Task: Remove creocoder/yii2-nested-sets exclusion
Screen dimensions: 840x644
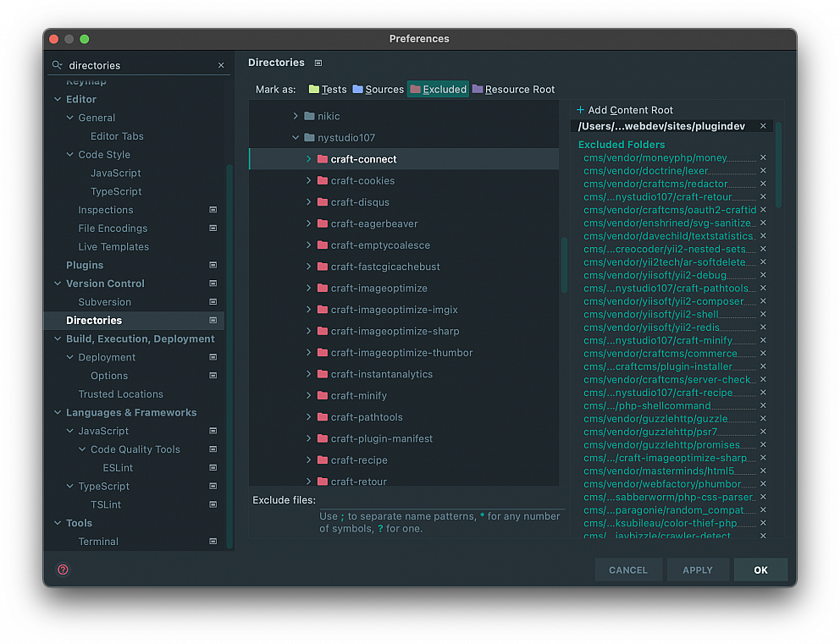Action: coord(763,249)
